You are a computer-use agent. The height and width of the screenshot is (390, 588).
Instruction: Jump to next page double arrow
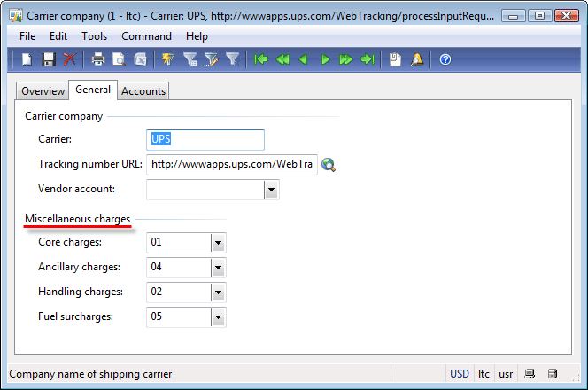(x=345, y=59)
